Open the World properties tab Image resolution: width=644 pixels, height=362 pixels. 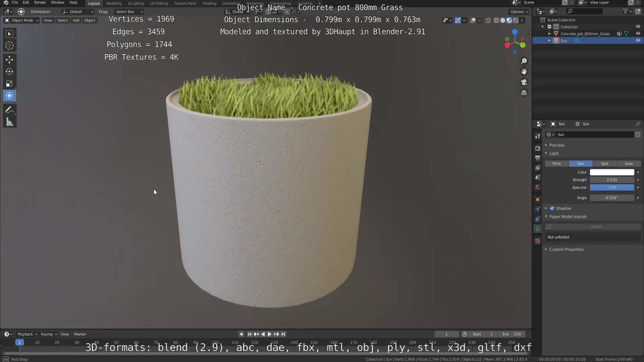538,187
